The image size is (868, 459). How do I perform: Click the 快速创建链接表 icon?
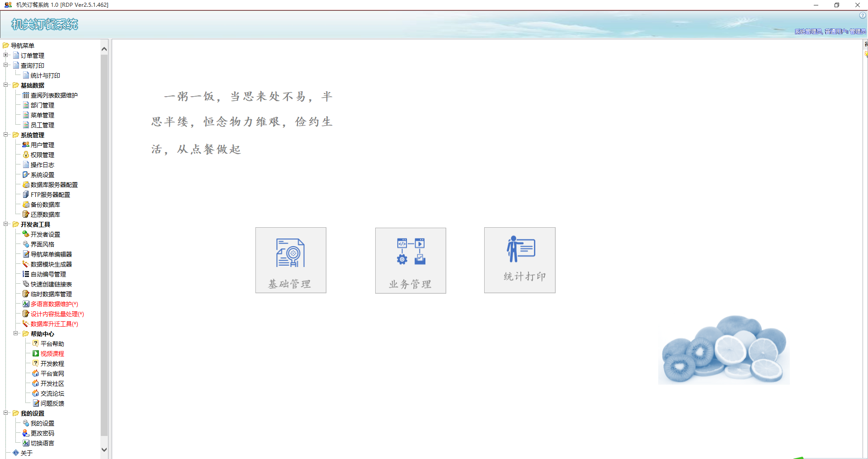[x=26, y=284]
